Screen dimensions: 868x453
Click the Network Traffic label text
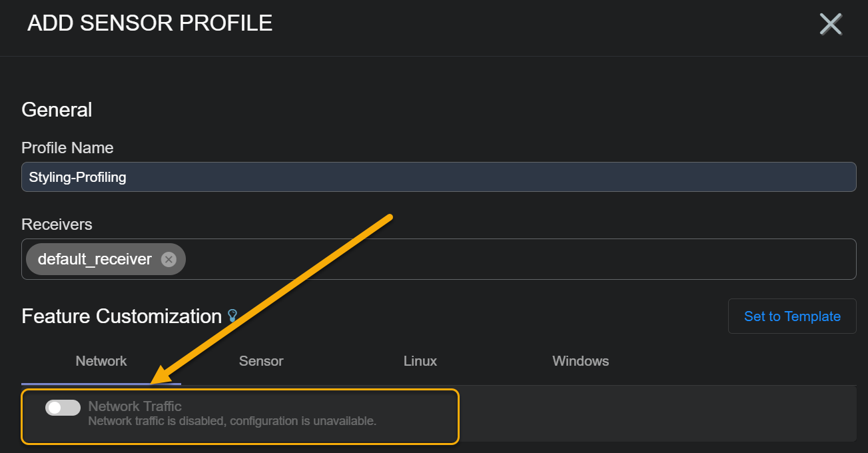135,406
